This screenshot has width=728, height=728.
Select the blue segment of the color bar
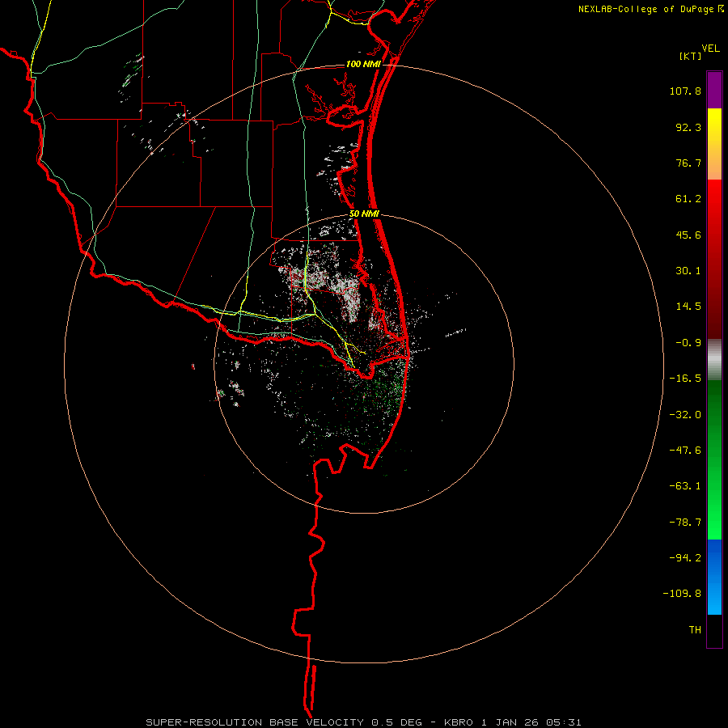(x=714, y=577)
